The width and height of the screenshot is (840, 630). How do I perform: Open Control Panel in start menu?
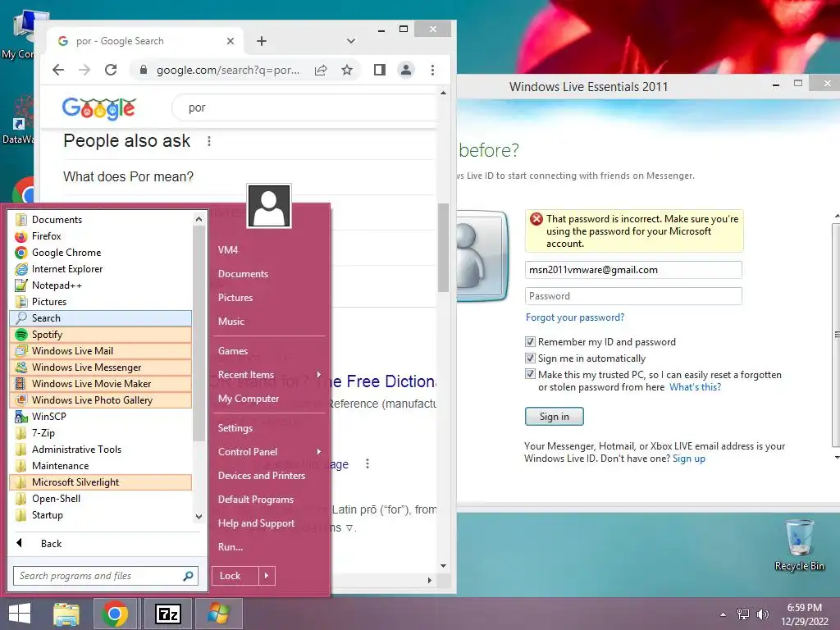coord(269,452)
